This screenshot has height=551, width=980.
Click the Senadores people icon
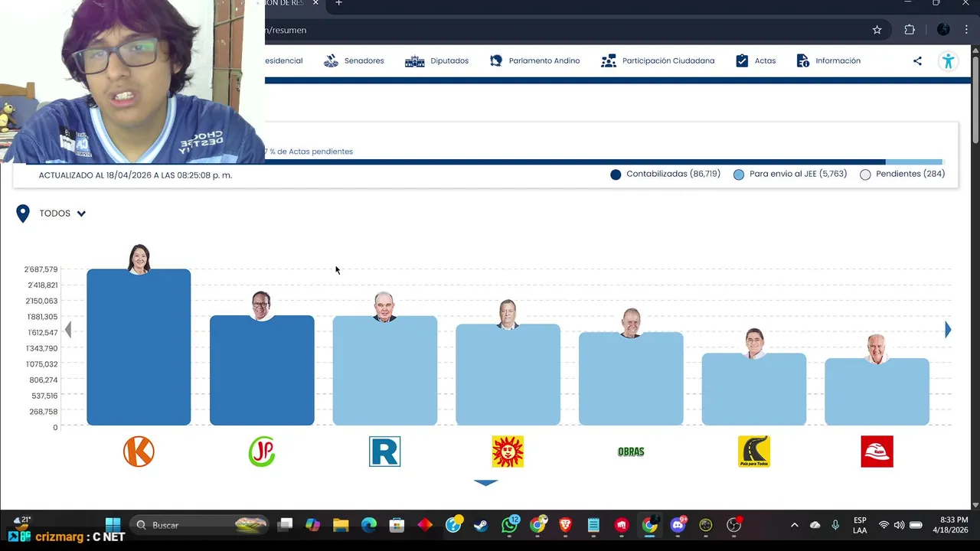(331, 60)
